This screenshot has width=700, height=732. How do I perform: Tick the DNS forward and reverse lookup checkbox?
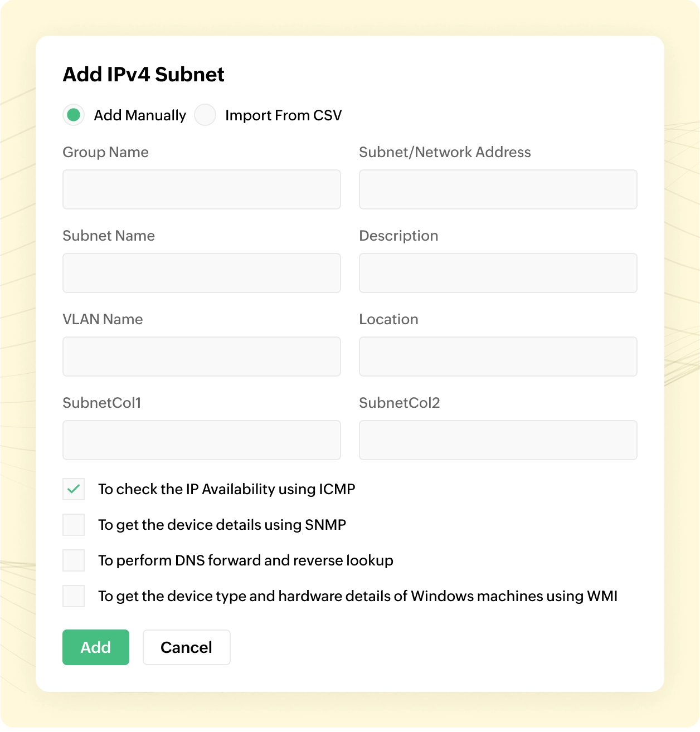pyautogui.click(x=74, y=560)
